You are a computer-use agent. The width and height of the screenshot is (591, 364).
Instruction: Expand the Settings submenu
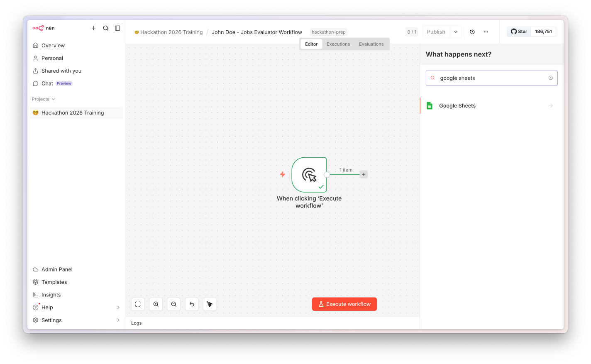tap(118, 320)
